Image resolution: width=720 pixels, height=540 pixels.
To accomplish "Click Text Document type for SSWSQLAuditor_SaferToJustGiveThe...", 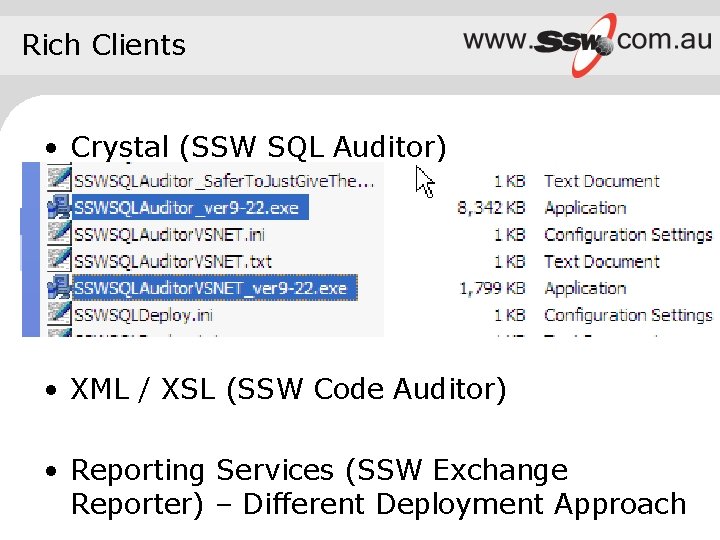I will coord(602,181).
